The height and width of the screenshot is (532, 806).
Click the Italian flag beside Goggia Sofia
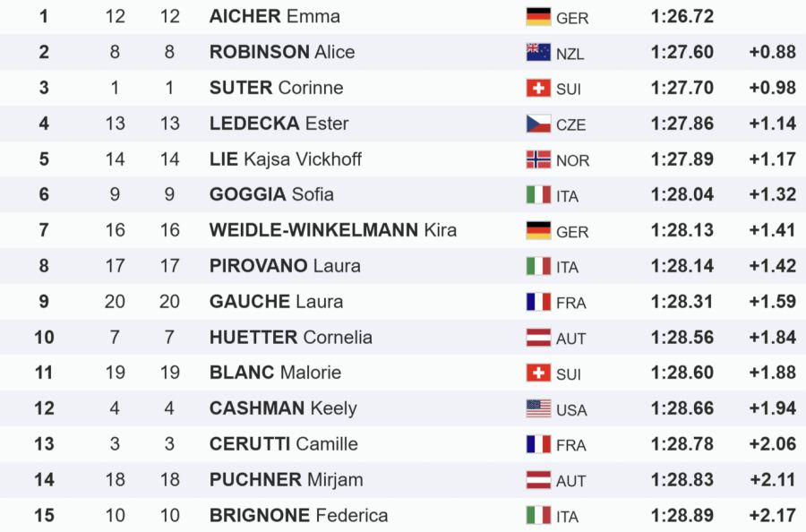pos(538,194)
